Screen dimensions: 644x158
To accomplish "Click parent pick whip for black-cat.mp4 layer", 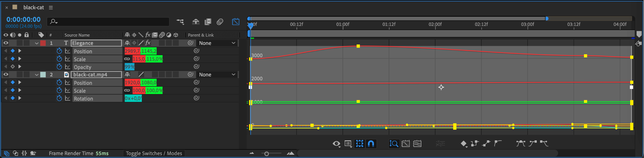I will tap(190, 74).
